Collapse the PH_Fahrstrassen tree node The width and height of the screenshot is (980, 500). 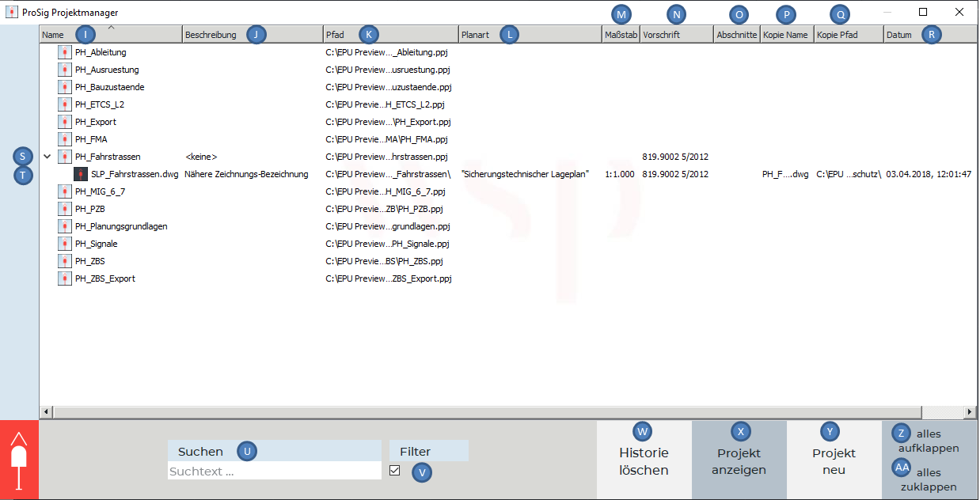[x=47, y=157]
